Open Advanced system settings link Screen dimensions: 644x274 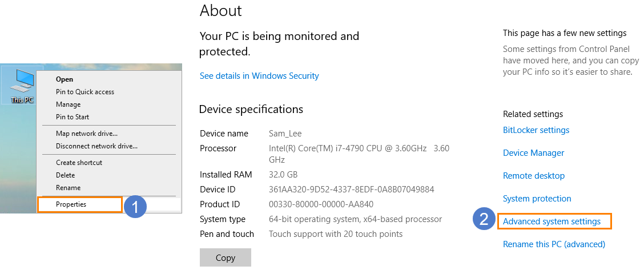[552, 221]
